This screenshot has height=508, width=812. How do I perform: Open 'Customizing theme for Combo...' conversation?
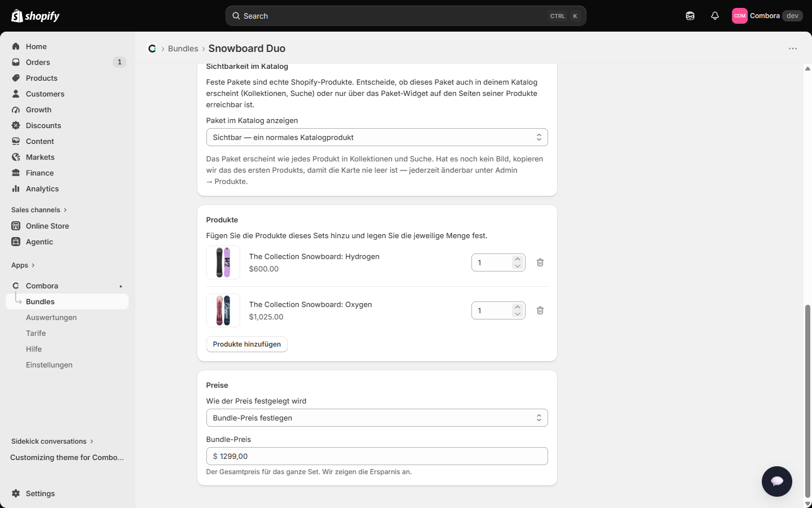click(67, 457)
